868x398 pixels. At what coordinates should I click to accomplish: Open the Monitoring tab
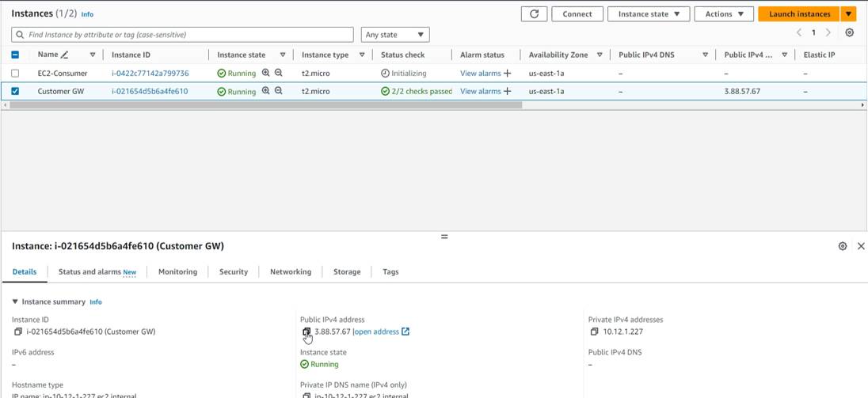point(177,272)
